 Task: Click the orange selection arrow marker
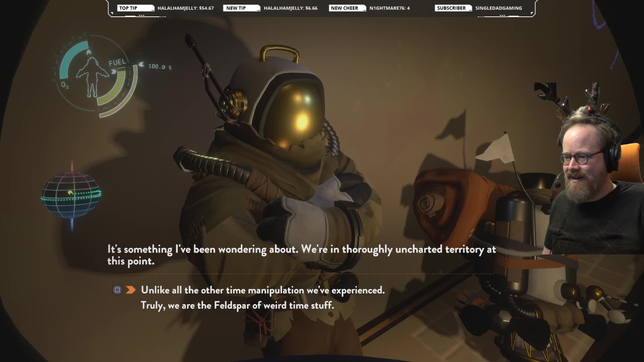131,290
